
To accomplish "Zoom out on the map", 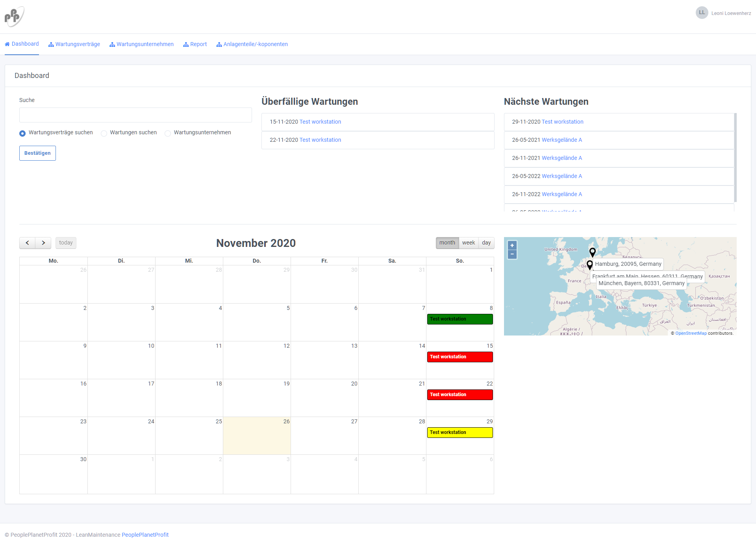I will coord(512,254).
